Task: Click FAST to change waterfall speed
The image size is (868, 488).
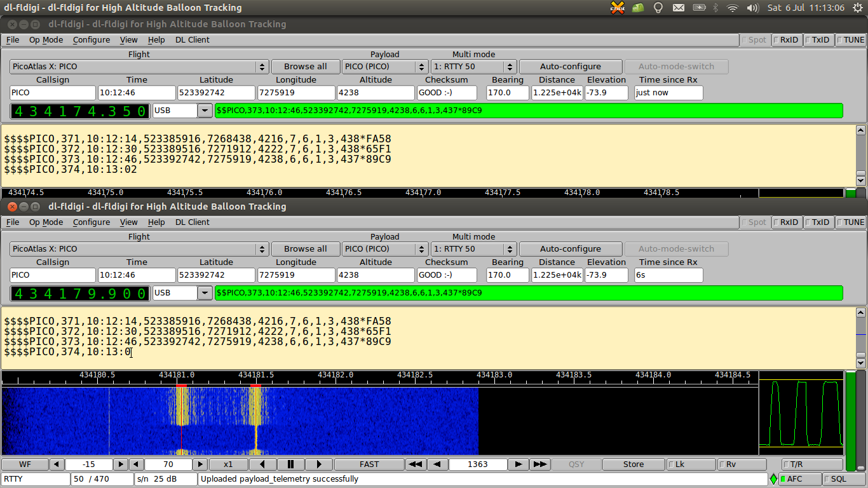Action: pyautogui.click(x=369, y=464)
